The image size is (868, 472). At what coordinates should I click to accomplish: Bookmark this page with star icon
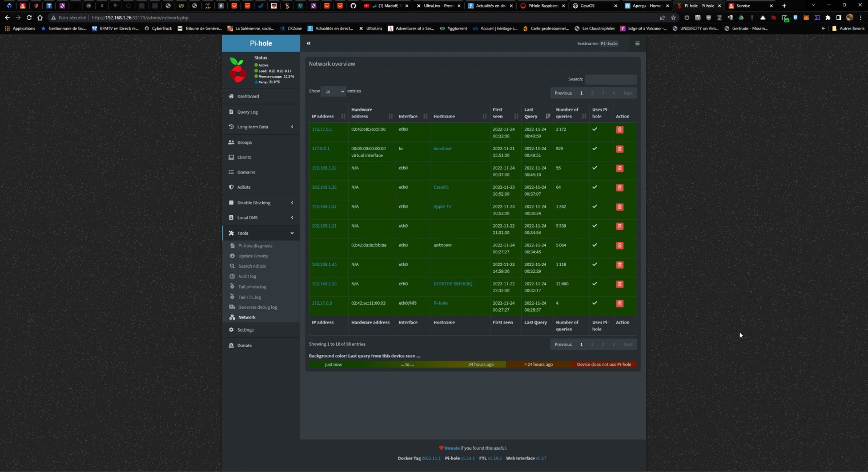coord(673,18)
